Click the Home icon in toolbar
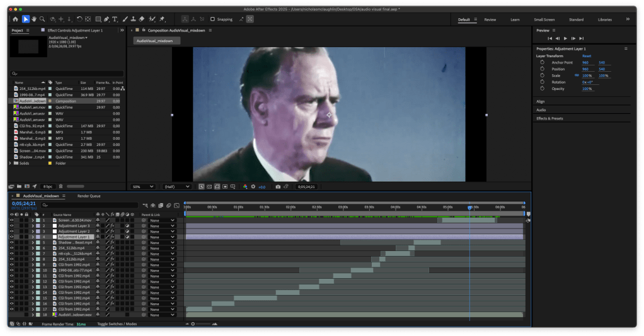This screenshot has width=644, height=336. (16, 20)
